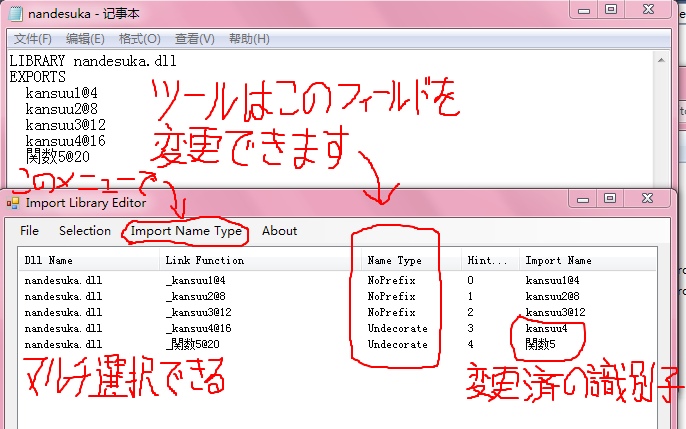Open the Import Name Type menu
This screenshot has height=429, width=686.
click(186, 231)
